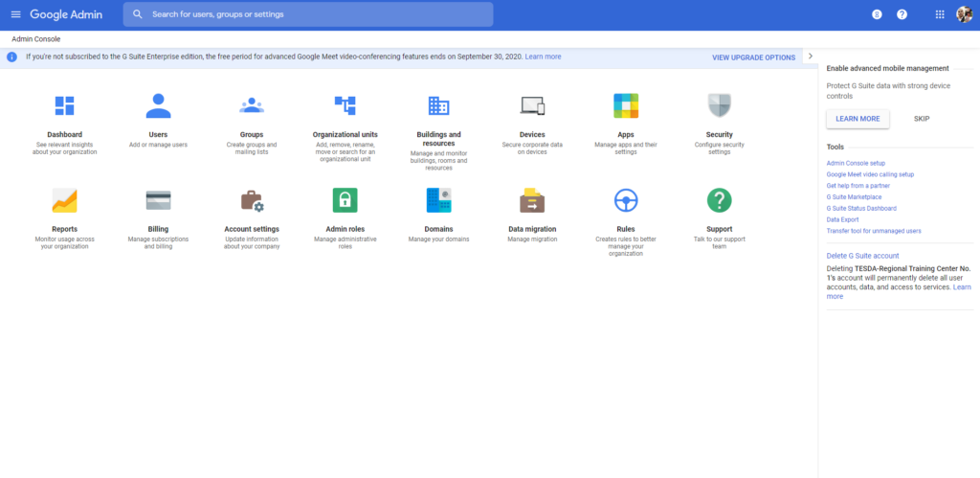
Task: Click the Billing title label
Action: 158,229
